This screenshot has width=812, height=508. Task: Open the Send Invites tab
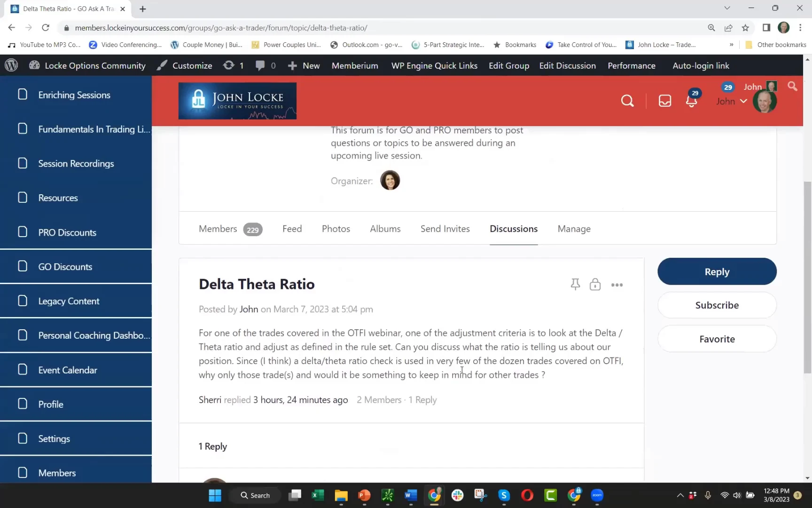pos(445,229)
